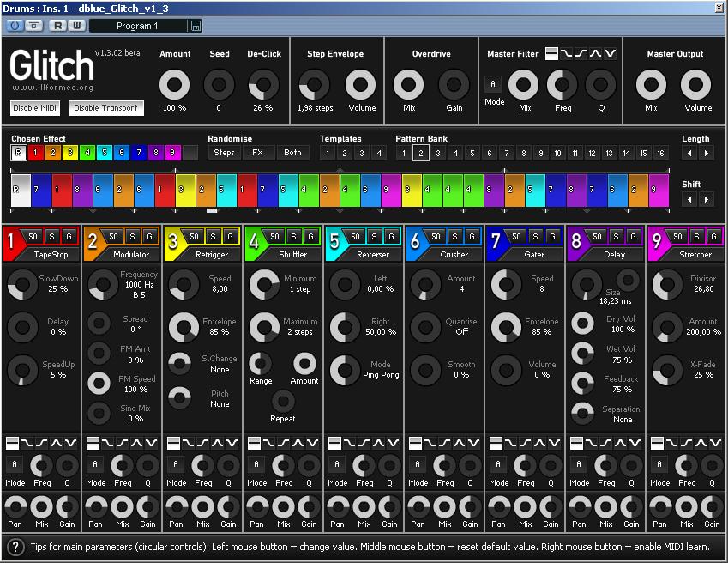Select Pattern Bank slot 5
Screen dimensions: 728x563
coord(472,154)
